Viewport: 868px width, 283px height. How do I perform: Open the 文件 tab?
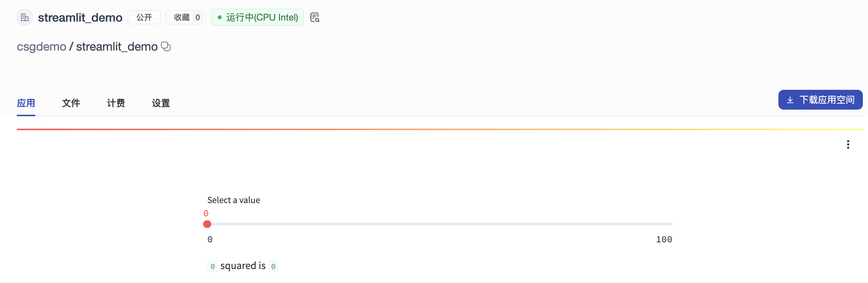click(x=71, y=103)
